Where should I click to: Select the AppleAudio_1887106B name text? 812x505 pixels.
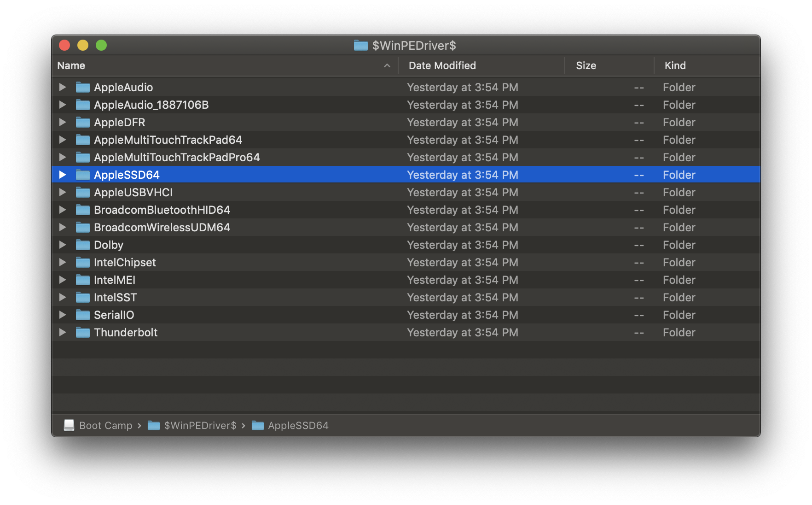[151, 105]
